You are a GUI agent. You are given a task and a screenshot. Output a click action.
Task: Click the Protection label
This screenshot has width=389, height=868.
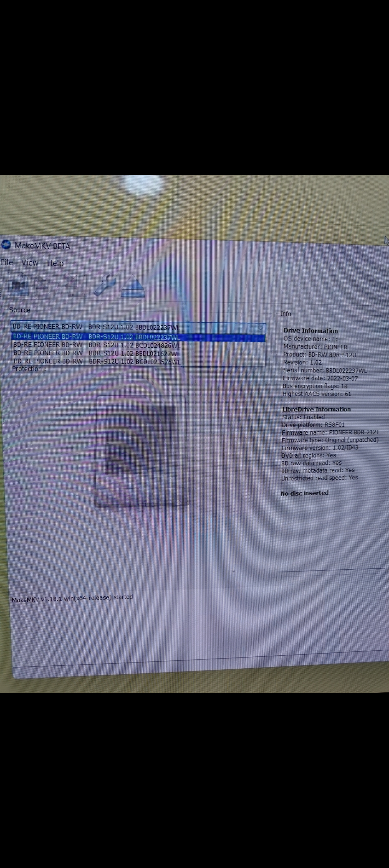(x=29, y=369)
